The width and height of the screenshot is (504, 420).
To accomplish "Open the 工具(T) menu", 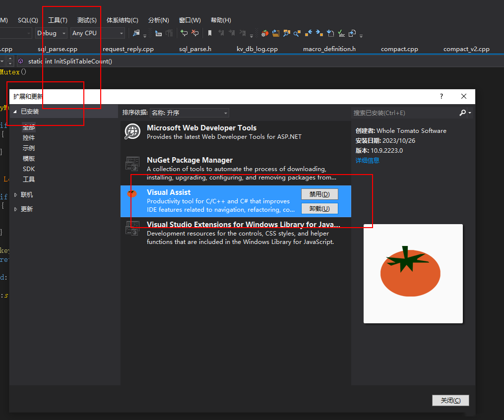I will tap(58, 20).
